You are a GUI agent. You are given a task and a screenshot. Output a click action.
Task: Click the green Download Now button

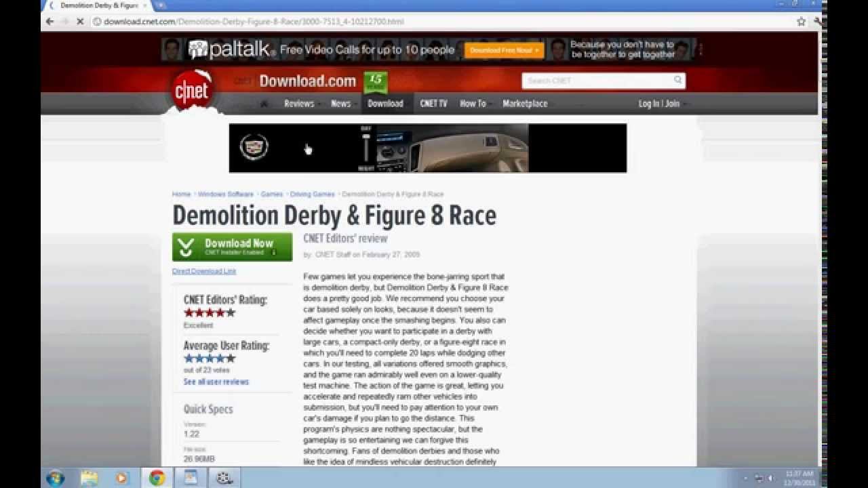232,247
